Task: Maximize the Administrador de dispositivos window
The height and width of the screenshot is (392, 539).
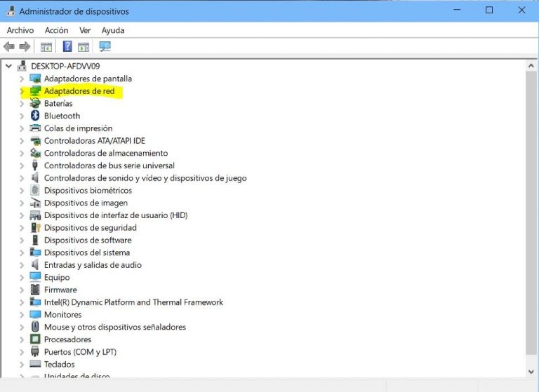Action: 488,11
